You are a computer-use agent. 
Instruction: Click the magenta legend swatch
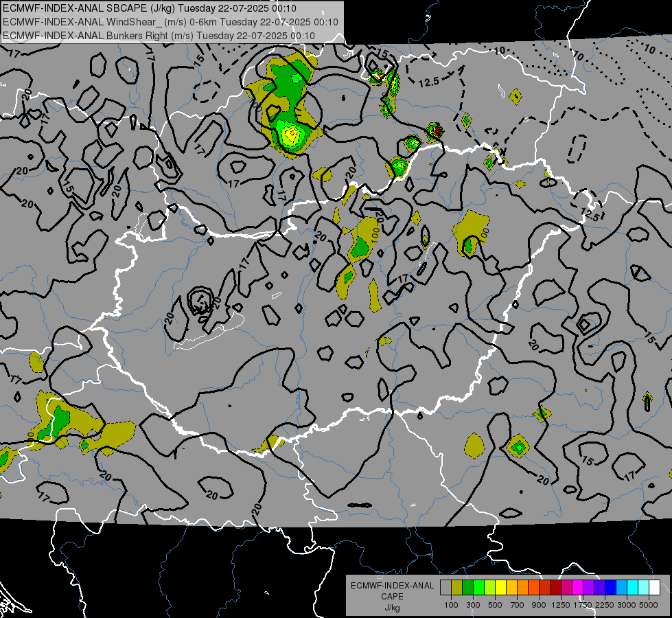coord(578,588)
